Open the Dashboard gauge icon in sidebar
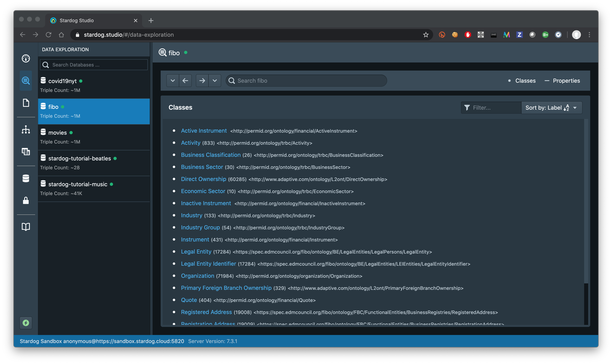Viewport: 612px width, 364px height. [x=26, y=58]
